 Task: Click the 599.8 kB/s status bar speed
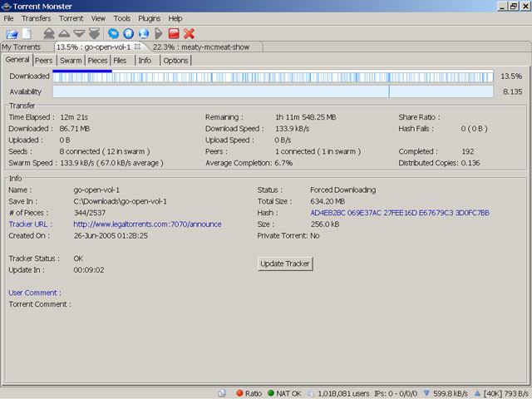pyautogui.click(x=451, y=393)
